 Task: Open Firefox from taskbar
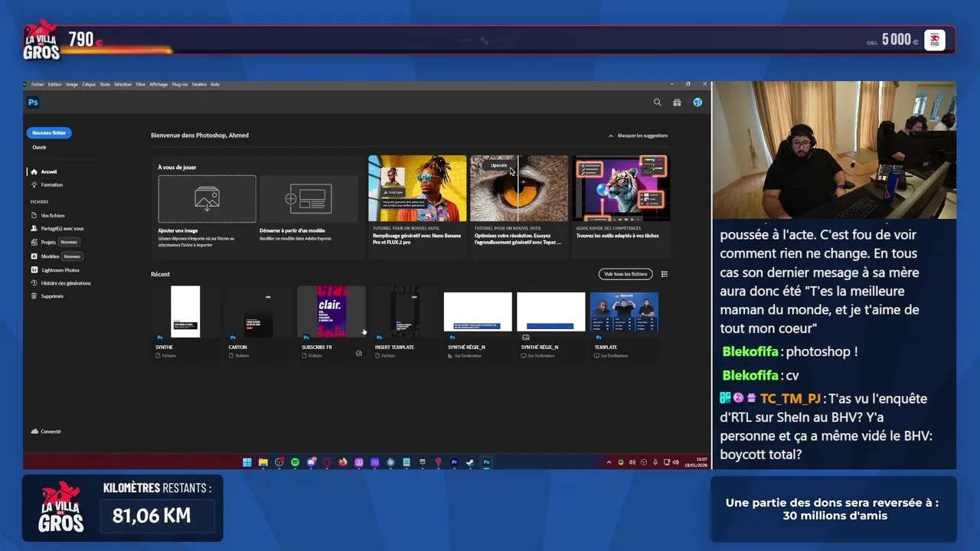[343, 462]
